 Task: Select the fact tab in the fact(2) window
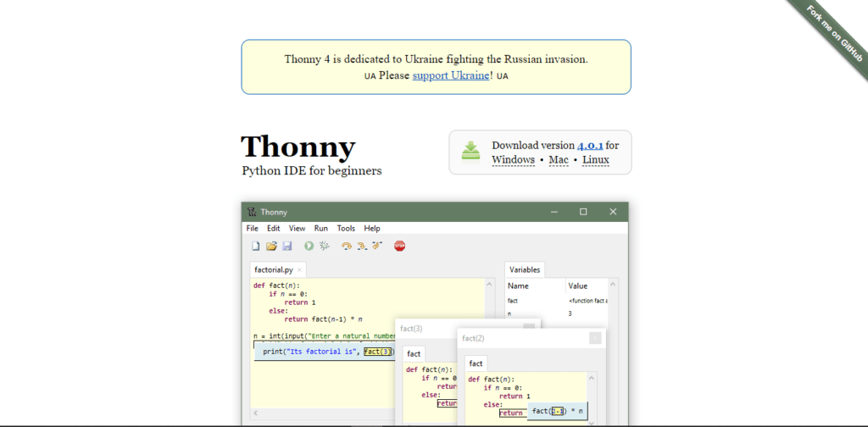click(476, 363)
